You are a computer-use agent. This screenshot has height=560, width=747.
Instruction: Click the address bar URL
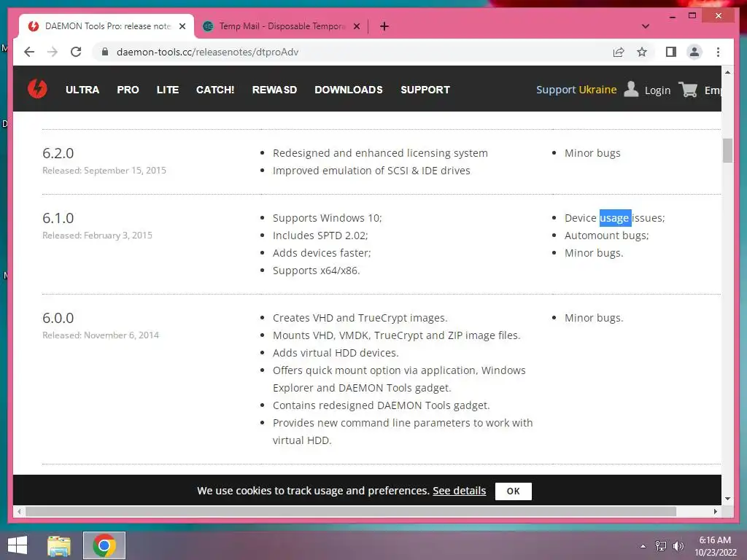[207, 52]
